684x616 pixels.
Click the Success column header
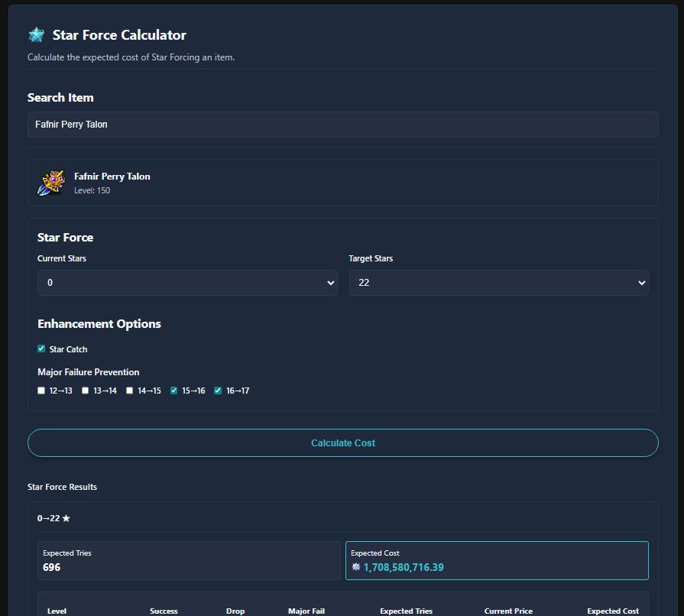[x=164, y=611]
